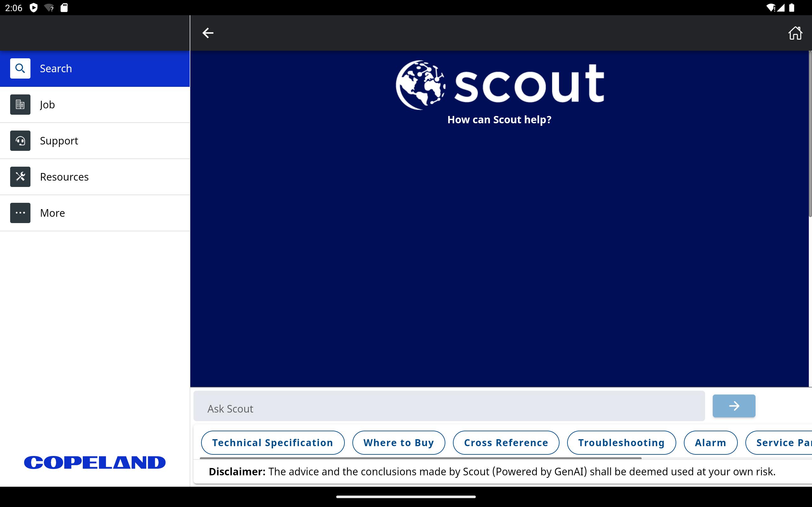The height and width of the screenshot is (507, 812).
Task: Tap the Job building icon
Action: (20, 105)
